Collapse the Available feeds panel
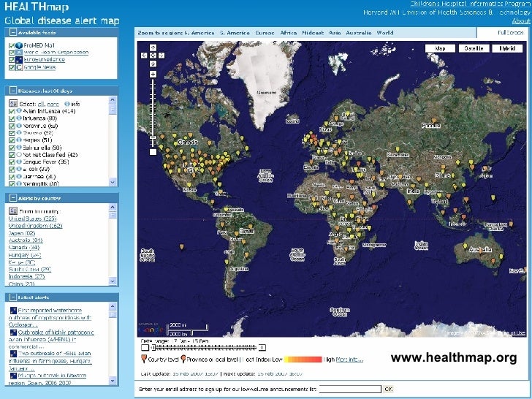 pyautogui.click(x=13, y=33)
